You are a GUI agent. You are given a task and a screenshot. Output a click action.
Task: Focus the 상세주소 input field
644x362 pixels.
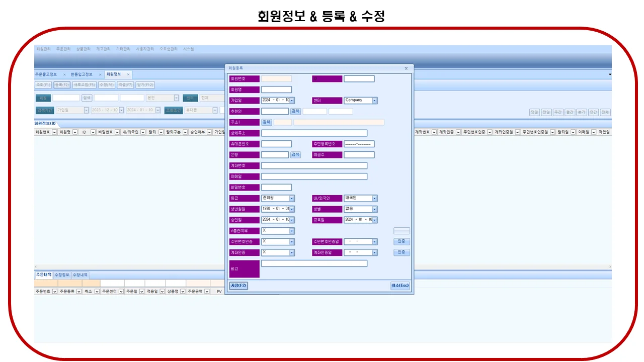tap(314, 133)
